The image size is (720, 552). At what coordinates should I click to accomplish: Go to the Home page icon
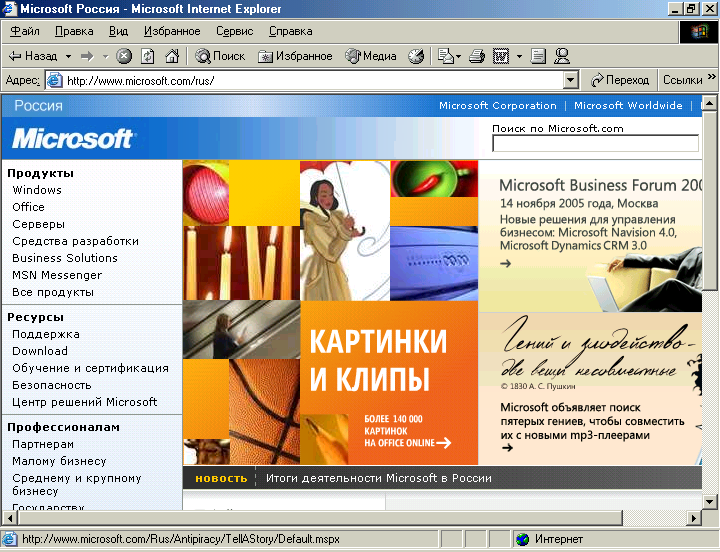tap(172, 56)
